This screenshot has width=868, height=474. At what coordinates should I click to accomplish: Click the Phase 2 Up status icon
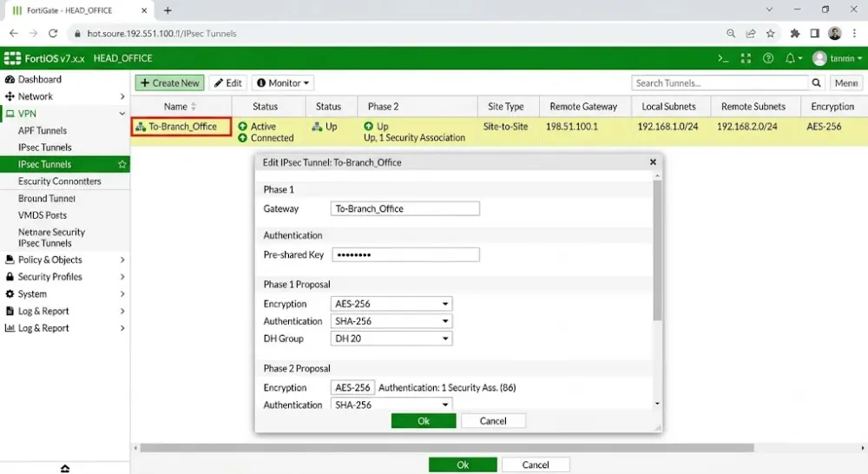[368, 126]
